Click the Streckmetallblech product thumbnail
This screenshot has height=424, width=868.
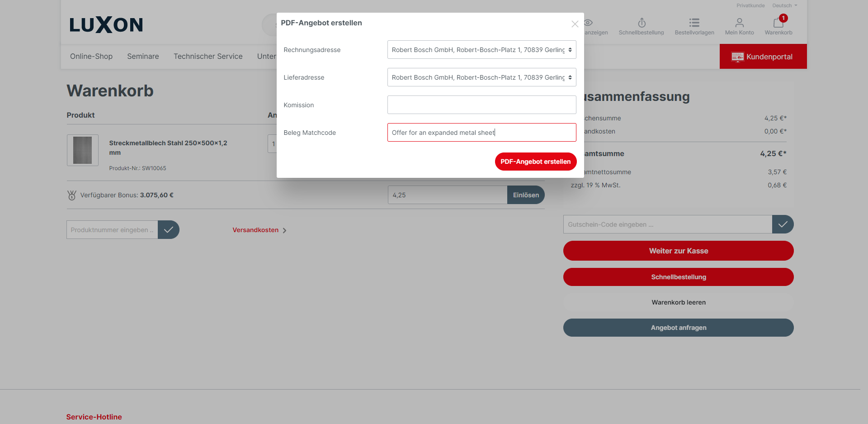pos(83,150)
